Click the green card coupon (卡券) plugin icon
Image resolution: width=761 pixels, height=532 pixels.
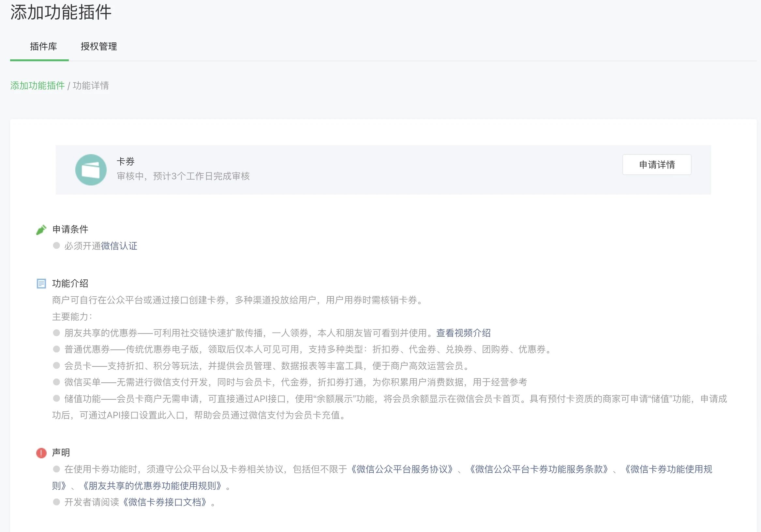point(91,170)
